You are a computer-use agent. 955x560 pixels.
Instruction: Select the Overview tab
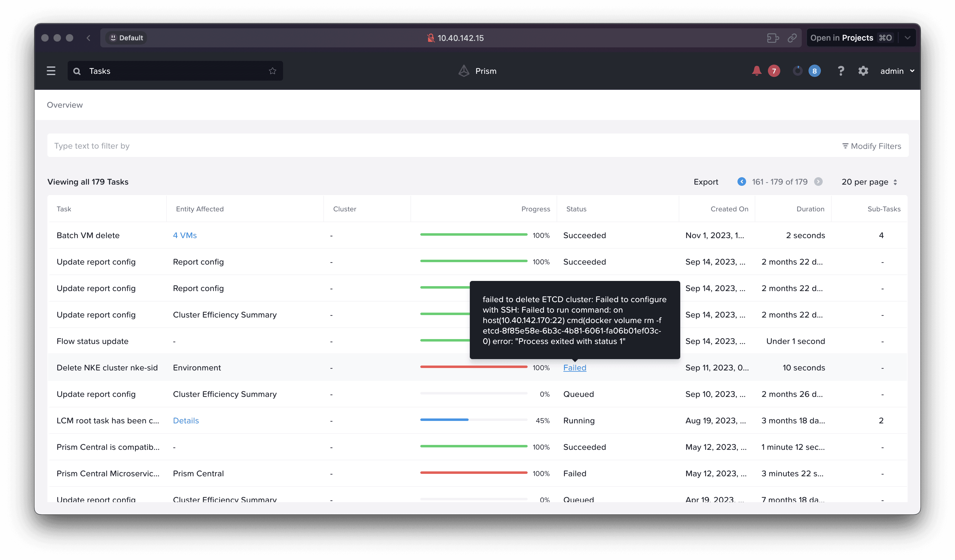tap(65, 105)
